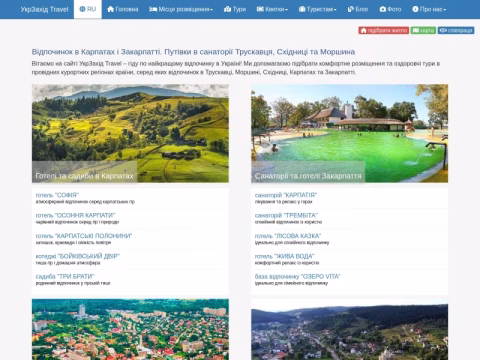Image resolution: width=480 pixels, height=360 pixels.
Task: Click the Відпочинок в Карпатах і Закарпатті heading
Action: tap(193, 52)
